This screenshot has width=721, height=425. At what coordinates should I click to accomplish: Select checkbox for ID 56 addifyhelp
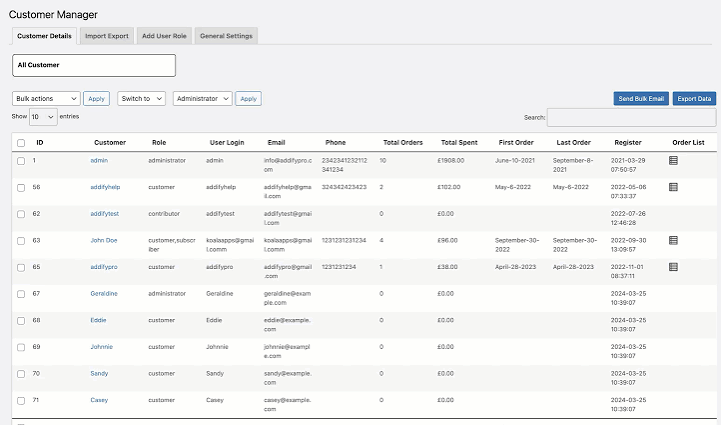(x=21, y=188)
